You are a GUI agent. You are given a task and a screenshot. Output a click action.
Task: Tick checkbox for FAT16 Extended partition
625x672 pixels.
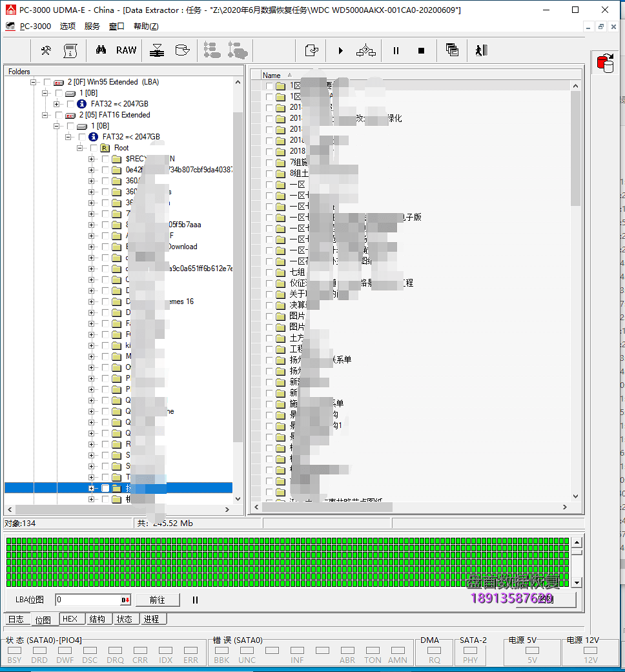pyautogui.click(x=59, y=115)
